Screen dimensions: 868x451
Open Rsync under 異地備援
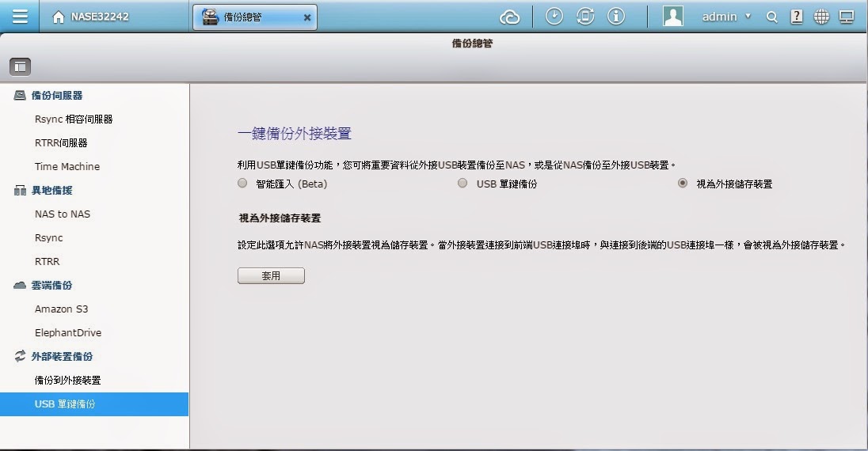coord(49,238)
